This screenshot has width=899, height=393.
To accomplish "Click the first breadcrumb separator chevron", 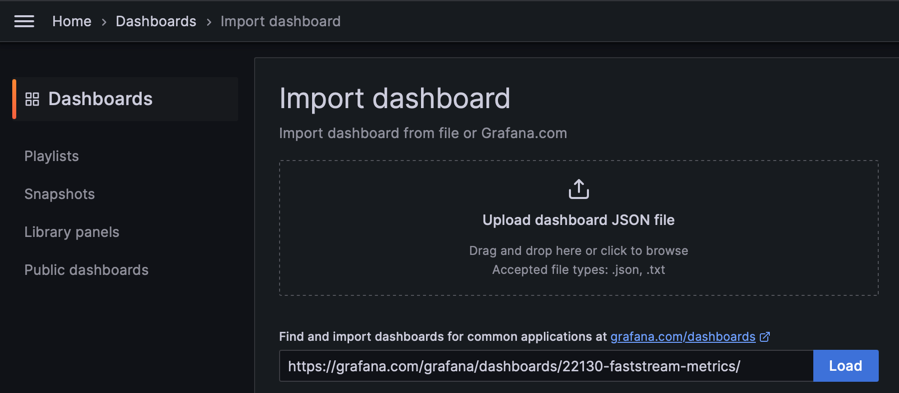I will point(104,22).
